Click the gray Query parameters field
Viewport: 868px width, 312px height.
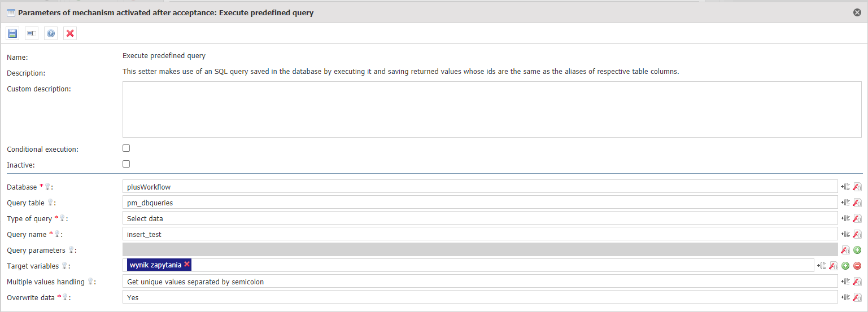tap(480, 250)
